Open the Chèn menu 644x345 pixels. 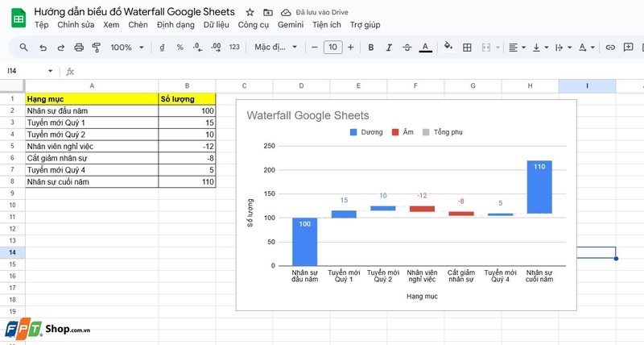[138, 25]
